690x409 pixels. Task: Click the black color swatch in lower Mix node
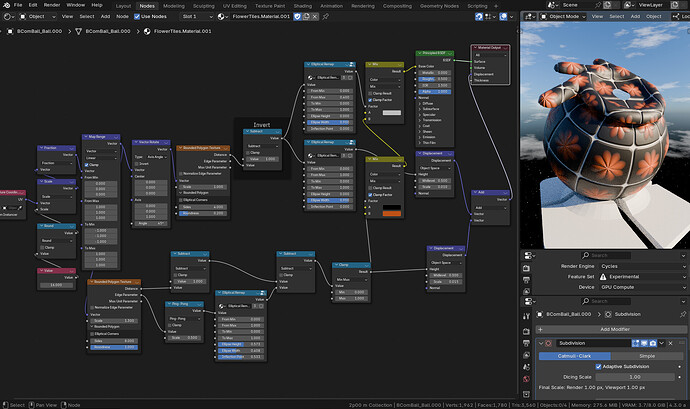click(x=392, y=207)
